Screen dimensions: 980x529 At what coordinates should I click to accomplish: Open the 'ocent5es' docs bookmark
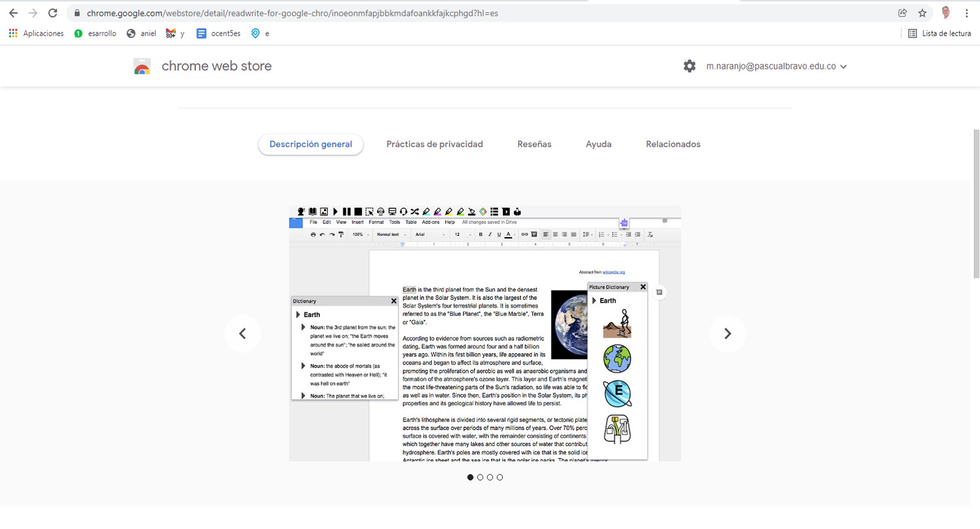219,33
